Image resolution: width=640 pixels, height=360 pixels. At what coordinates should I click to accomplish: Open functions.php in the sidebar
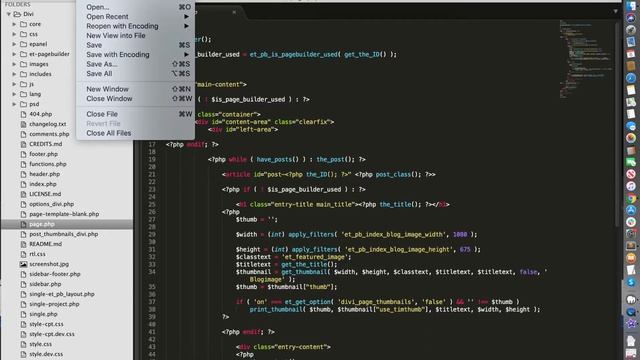tap(48, 164)
